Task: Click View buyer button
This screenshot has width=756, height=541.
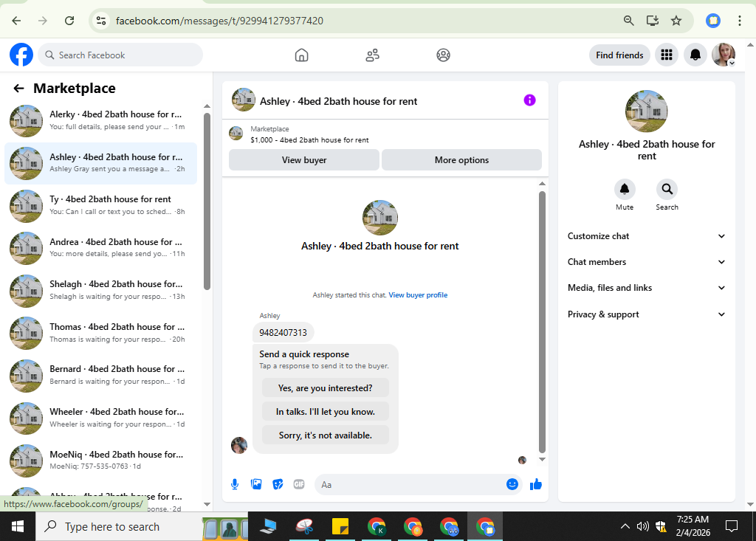Action: pos(303,160)
